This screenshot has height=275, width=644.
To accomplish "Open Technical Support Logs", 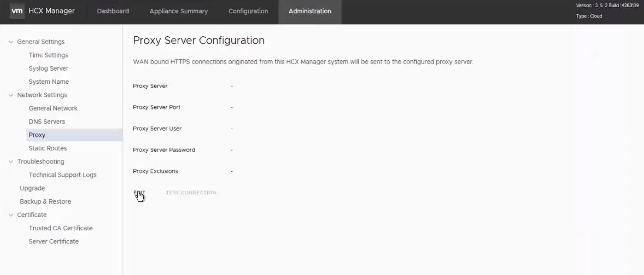I will (x=63, y=175).
